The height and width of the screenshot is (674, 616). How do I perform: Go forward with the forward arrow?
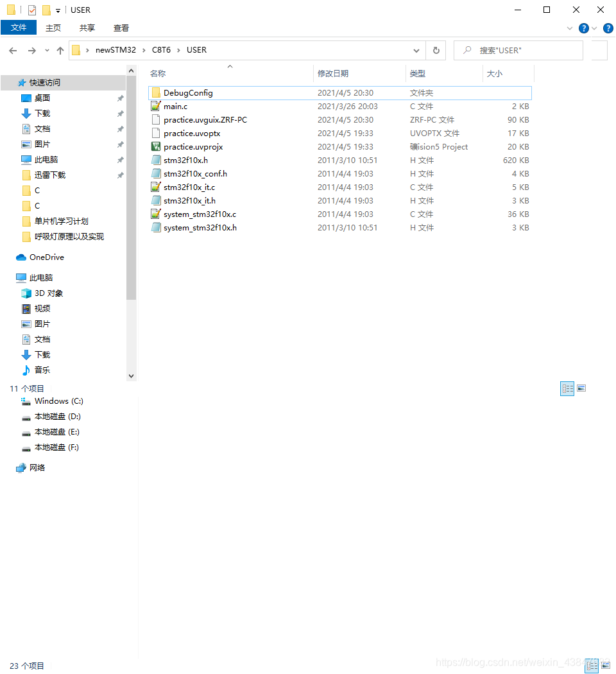[x=32, y=51]
